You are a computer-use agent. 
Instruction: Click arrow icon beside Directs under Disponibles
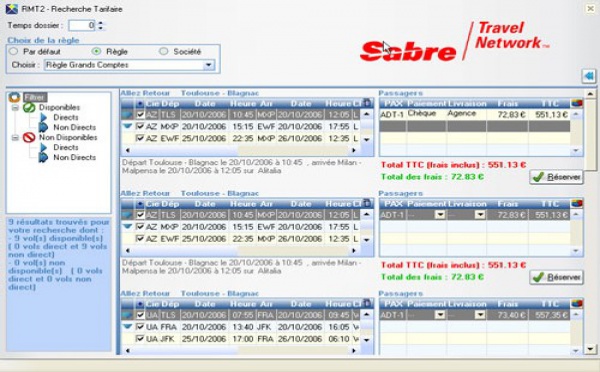[x=44, y=117]
